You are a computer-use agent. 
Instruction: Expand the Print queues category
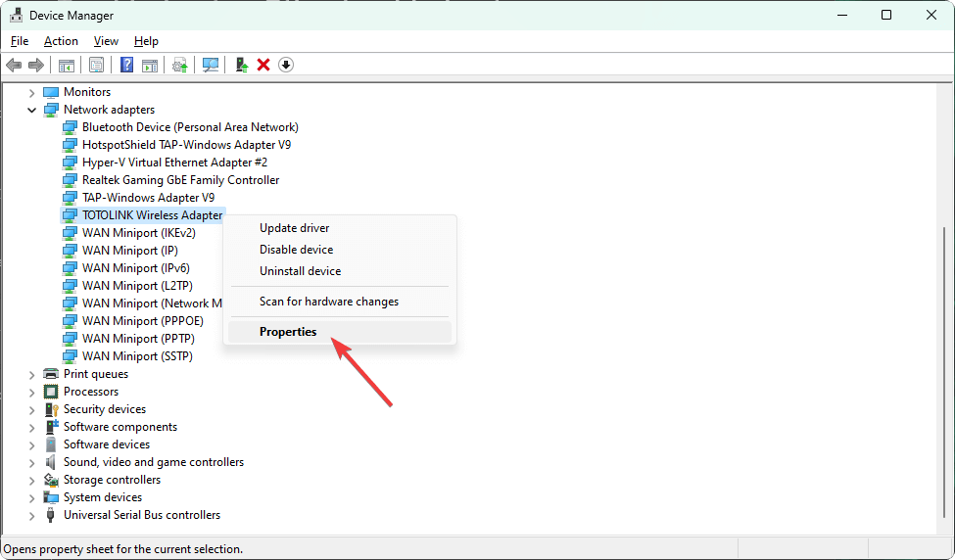click(31, 374)
